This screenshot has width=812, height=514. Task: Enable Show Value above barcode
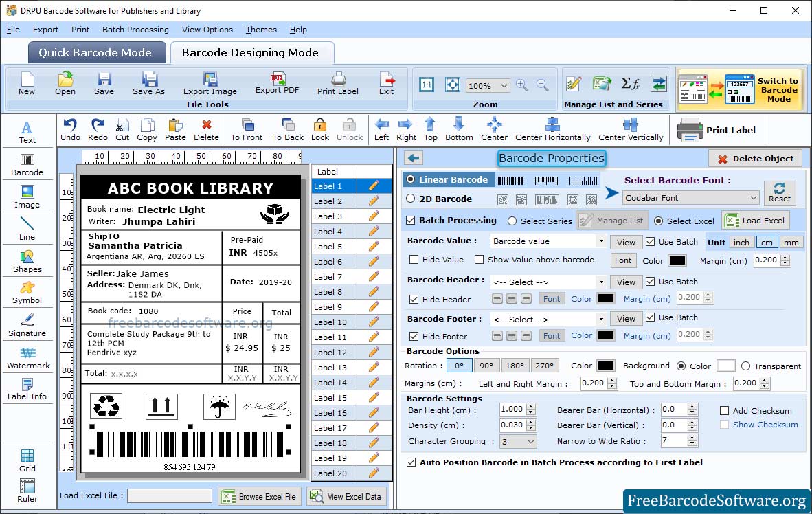click(479, 260)
